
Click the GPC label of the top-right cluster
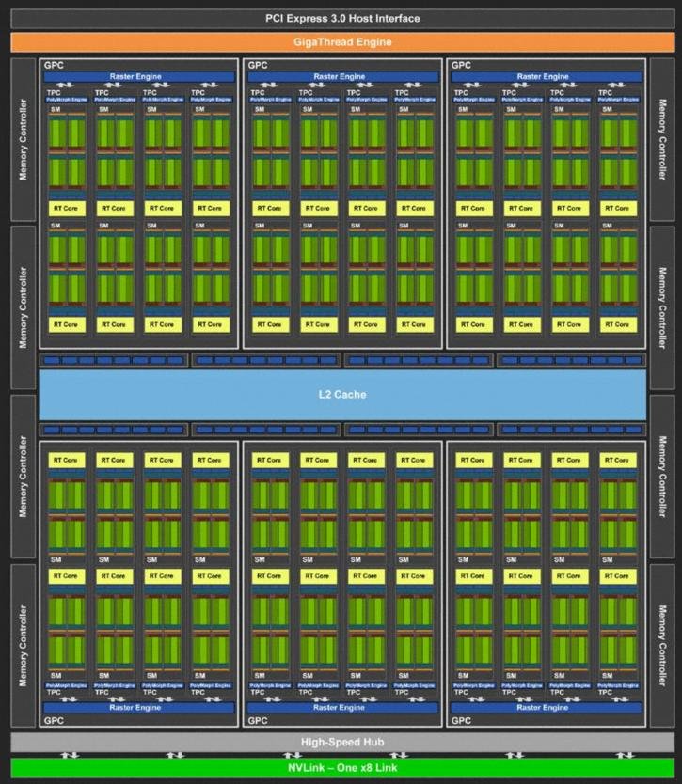(x=461, y=65)
